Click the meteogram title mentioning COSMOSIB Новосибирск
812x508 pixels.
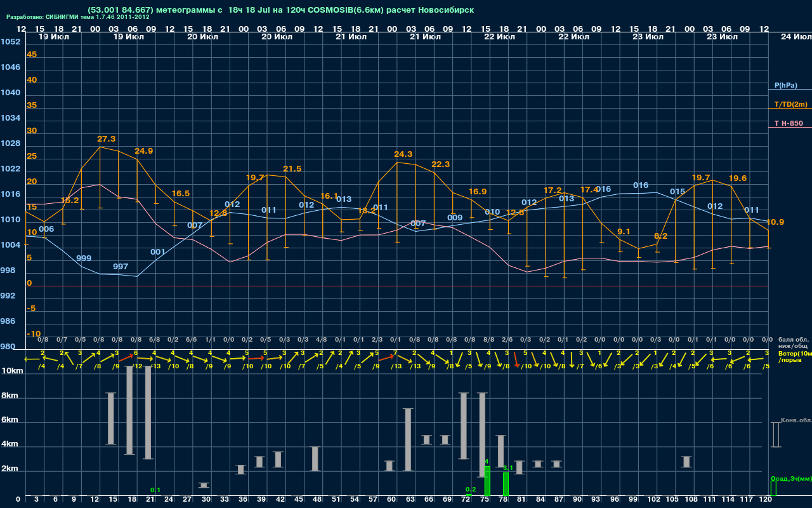point(281,10)
